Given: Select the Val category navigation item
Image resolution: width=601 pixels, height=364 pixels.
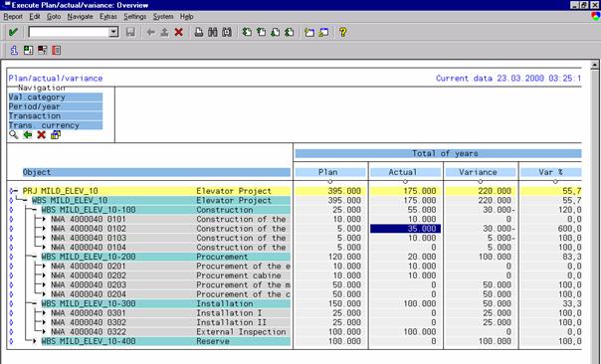Looking at the screenshot, I should tap(56, 97).
